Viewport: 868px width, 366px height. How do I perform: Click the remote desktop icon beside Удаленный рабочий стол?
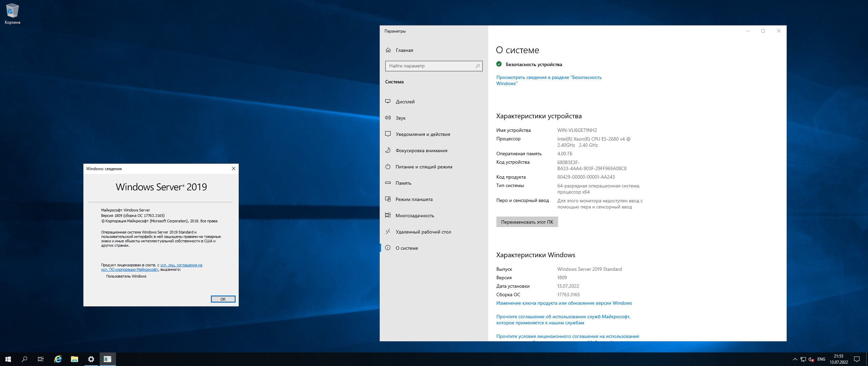[x=388, y=231]
